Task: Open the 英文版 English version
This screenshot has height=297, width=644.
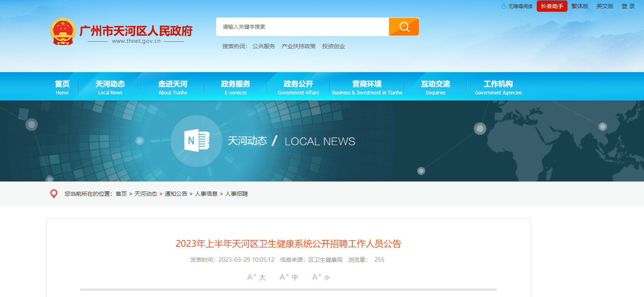Action: 605,6
